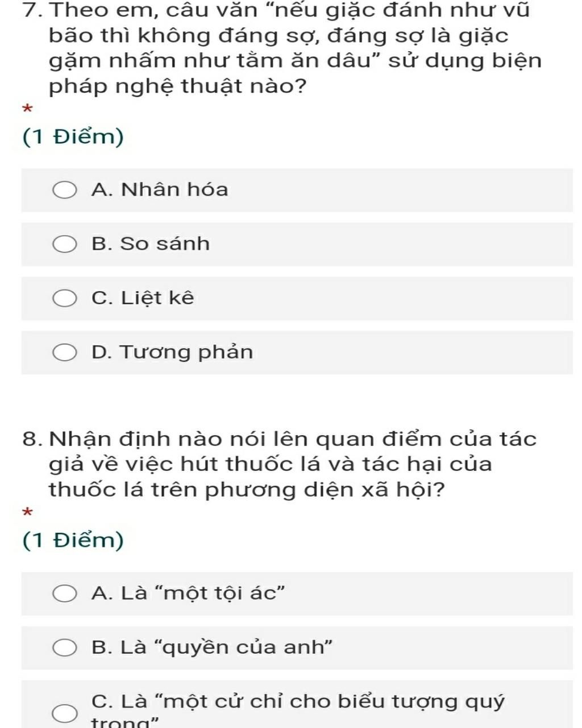
Task: Click the answer text "một tội ác"
Action: click(223, 593)
